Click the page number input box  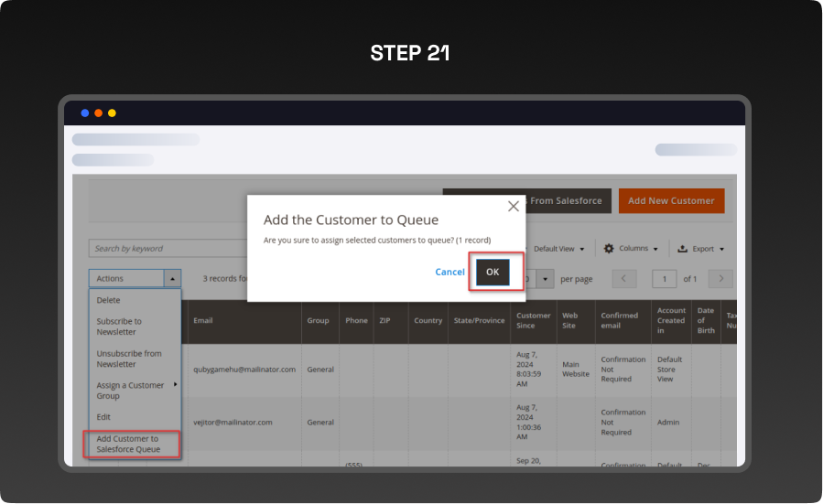pyautogui.click(x=664, y=279)
